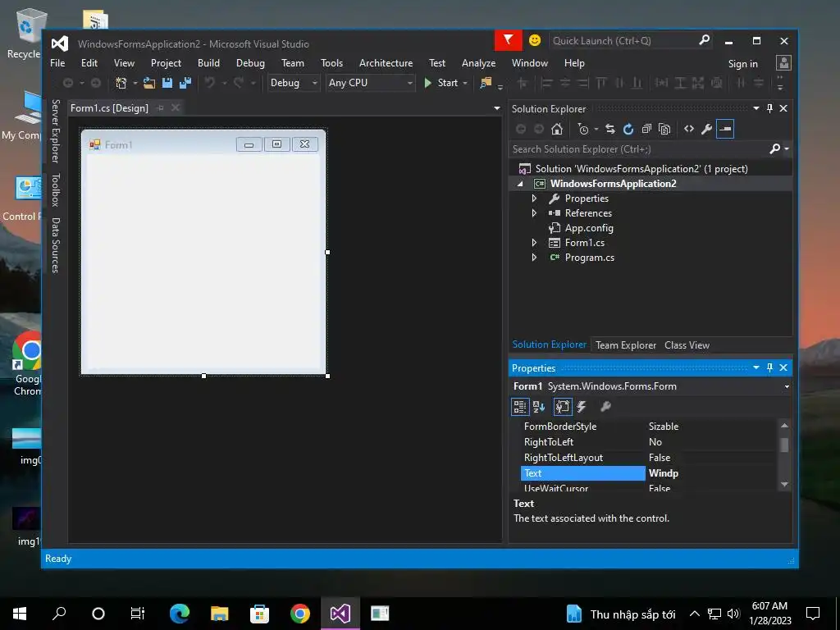Viewport: 840px width, 630px height.
Task: Select App.config in Solution Explorer
Action: click(x=589, y=228)
